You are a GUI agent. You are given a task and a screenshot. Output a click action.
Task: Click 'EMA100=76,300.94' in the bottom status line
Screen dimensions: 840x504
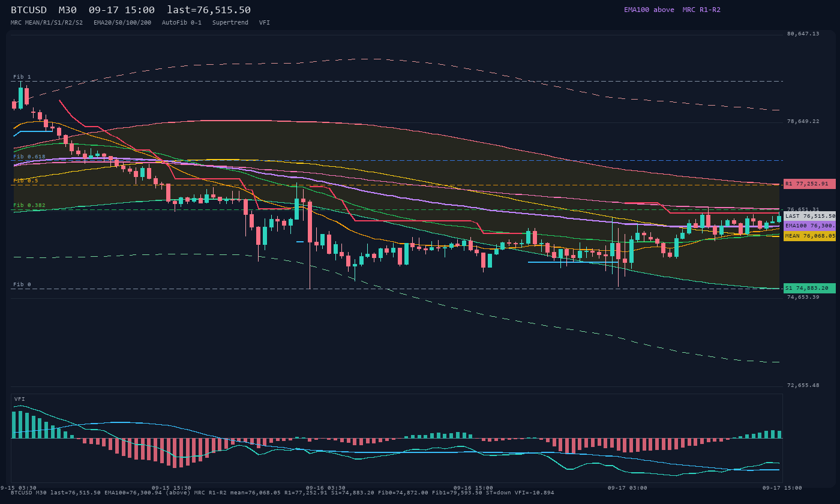[133, 493]
